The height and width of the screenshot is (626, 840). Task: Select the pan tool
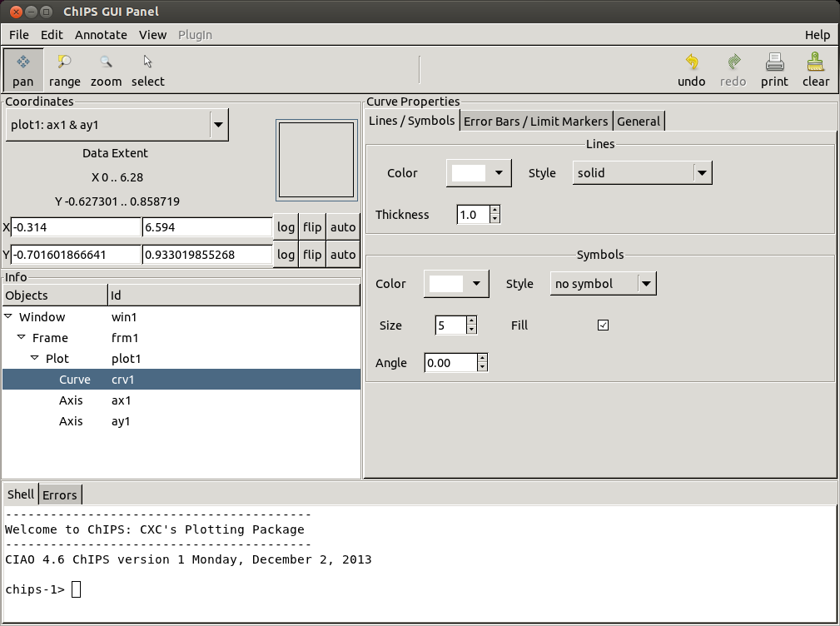22,70
